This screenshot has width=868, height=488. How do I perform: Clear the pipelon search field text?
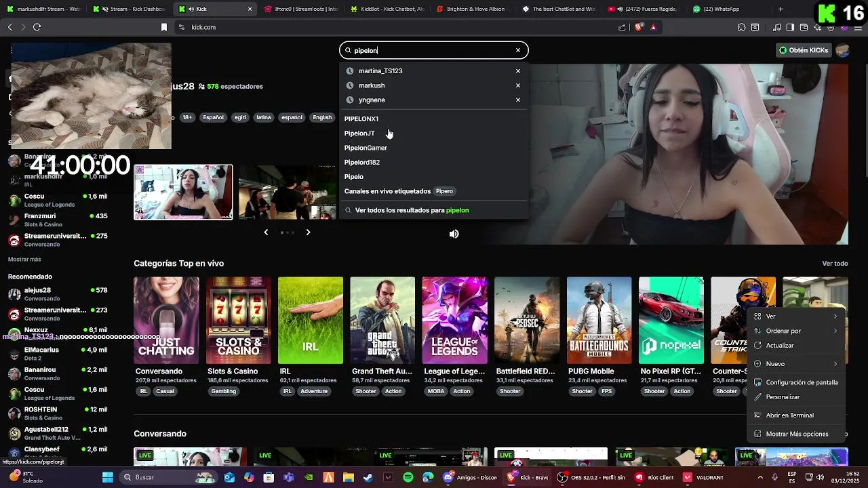click(518, 50)
